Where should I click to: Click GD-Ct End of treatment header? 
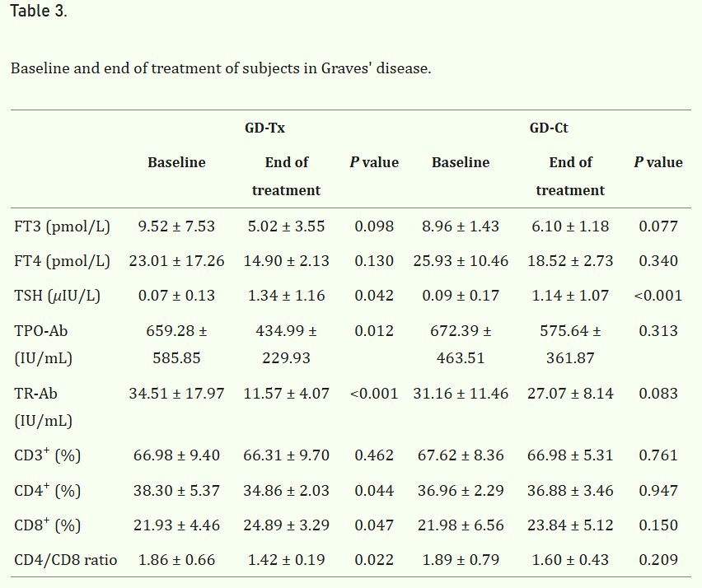point(570,176)
